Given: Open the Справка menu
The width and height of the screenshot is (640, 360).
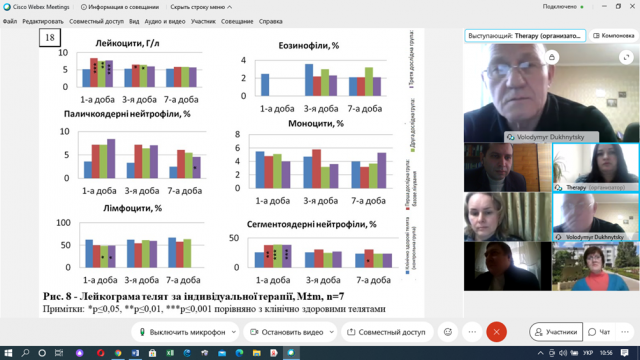Looking at the screenshot, I should click(x=271, y=21).
